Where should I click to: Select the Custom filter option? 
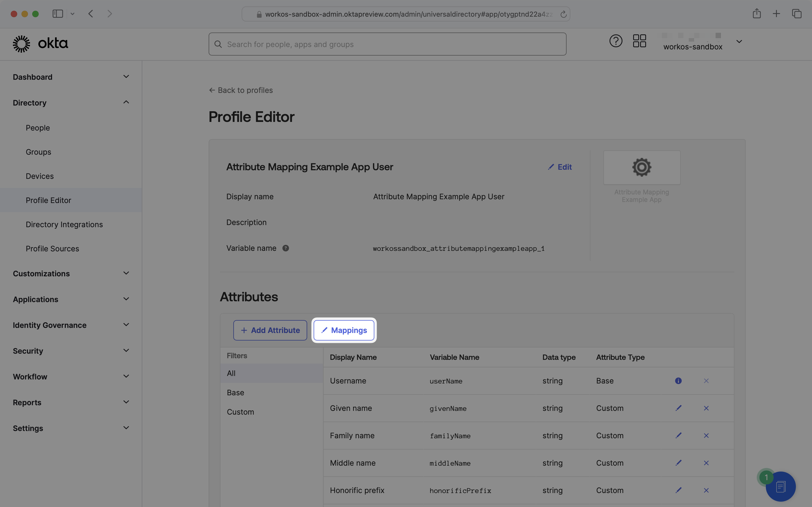tap(240, 411)
